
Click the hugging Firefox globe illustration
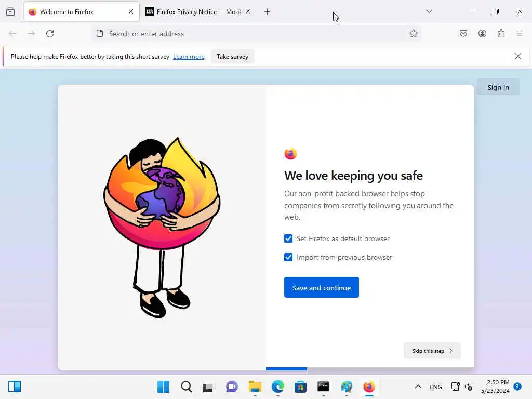coord(162,227)
